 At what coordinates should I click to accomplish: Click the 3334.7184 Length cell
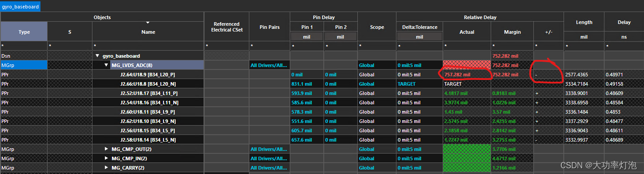click(584, 84)
